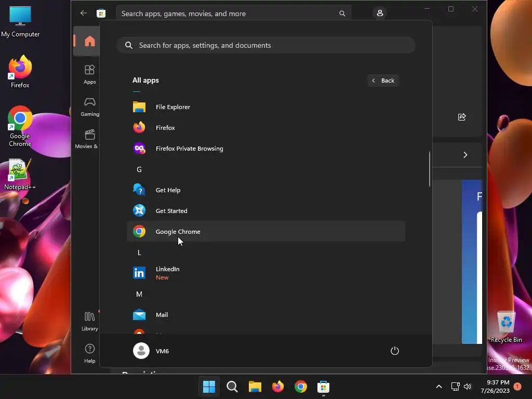This screenshot has height=399, width=532.
Task: Jump to letter L section header
Action: click(139, 252)
